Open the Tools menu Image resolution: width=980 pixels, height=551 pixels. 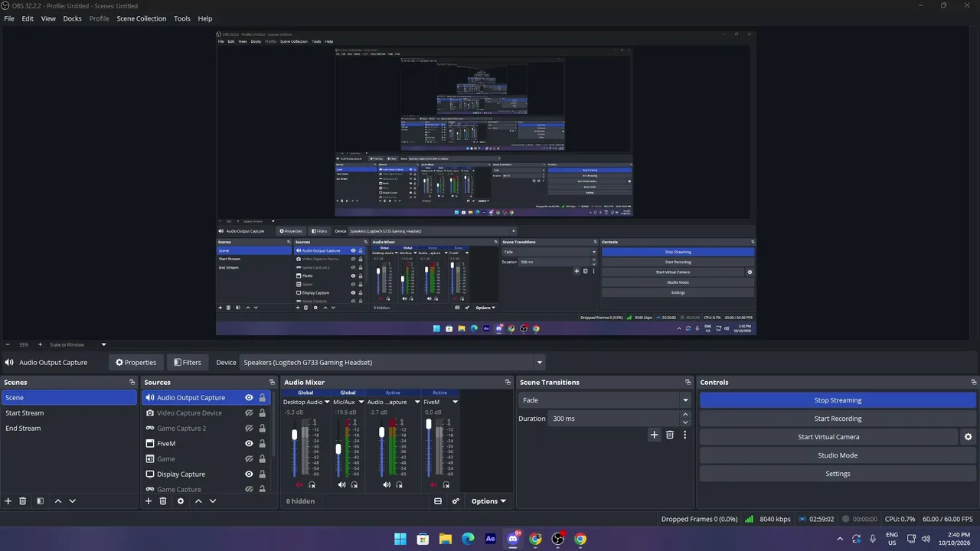[182, 18]
